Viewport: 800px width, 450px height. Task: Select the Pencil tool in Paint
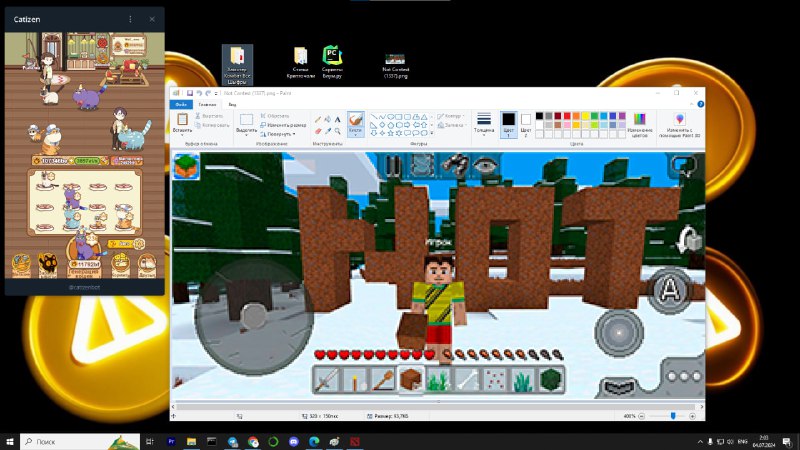318,120
